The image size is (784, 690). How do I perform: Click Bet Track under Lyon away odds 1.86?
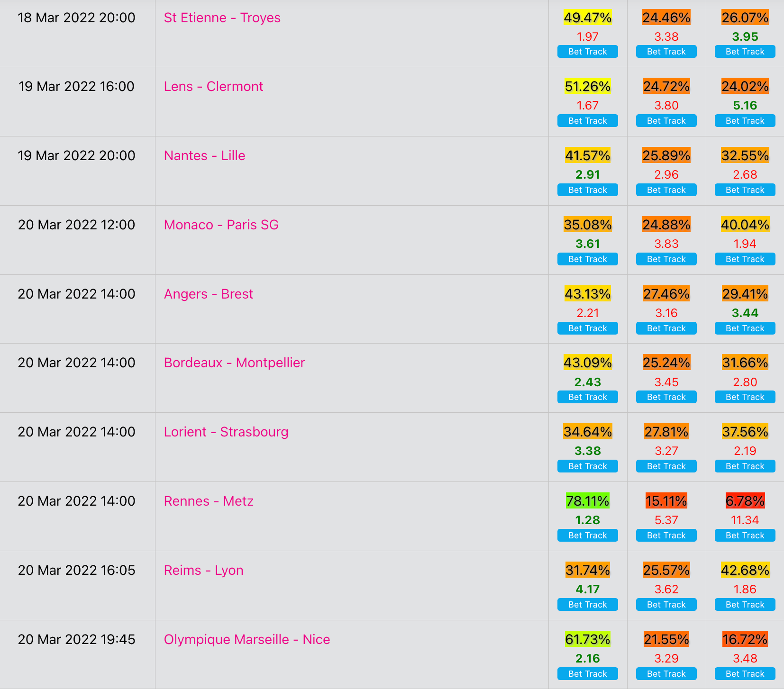[x=745, y=605]
